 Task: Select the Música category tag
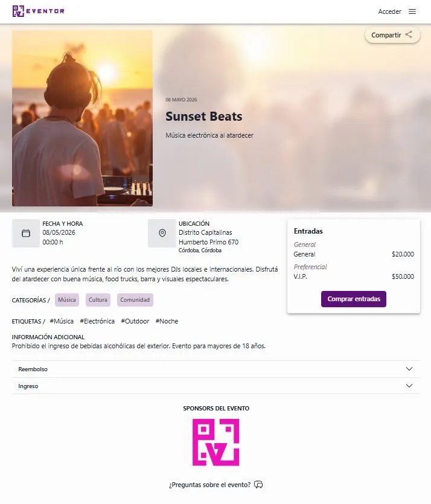click(67, 300)
